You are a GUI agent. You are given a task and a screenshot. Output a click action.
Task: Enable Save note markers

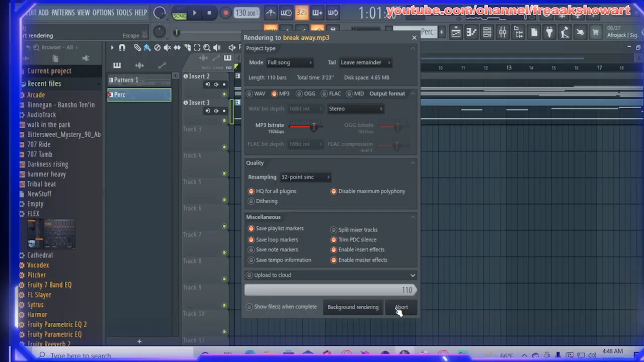(273, 250)
